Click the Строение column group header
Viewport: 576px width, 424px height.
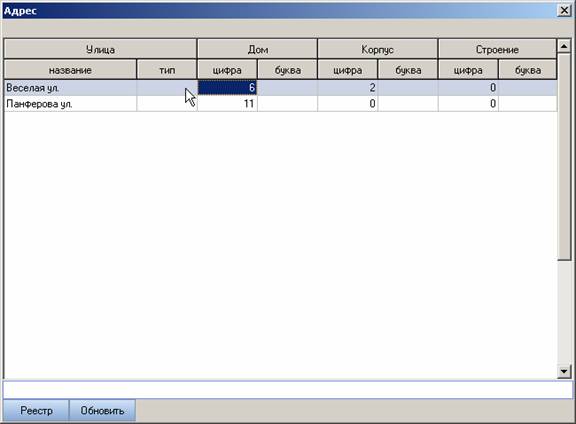click(497, 49)
